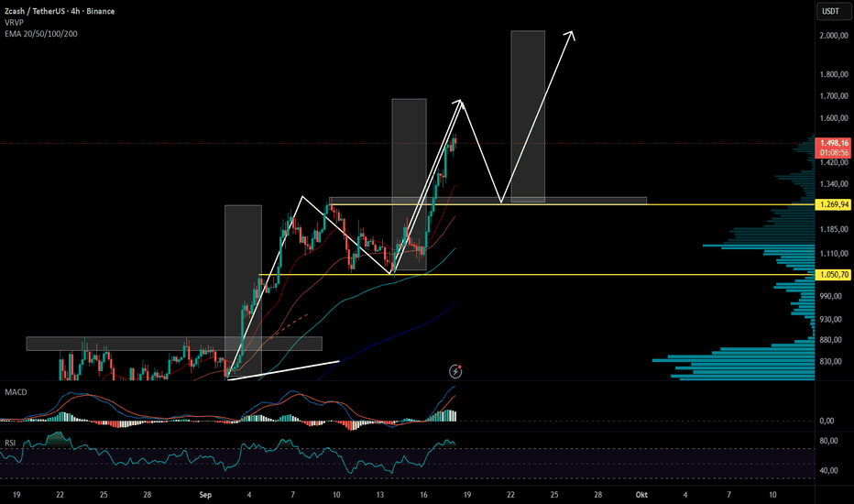Click the Sep date label on time axis
The width and height of the screenshot is (854, 504).
click(x=205, y=495)
